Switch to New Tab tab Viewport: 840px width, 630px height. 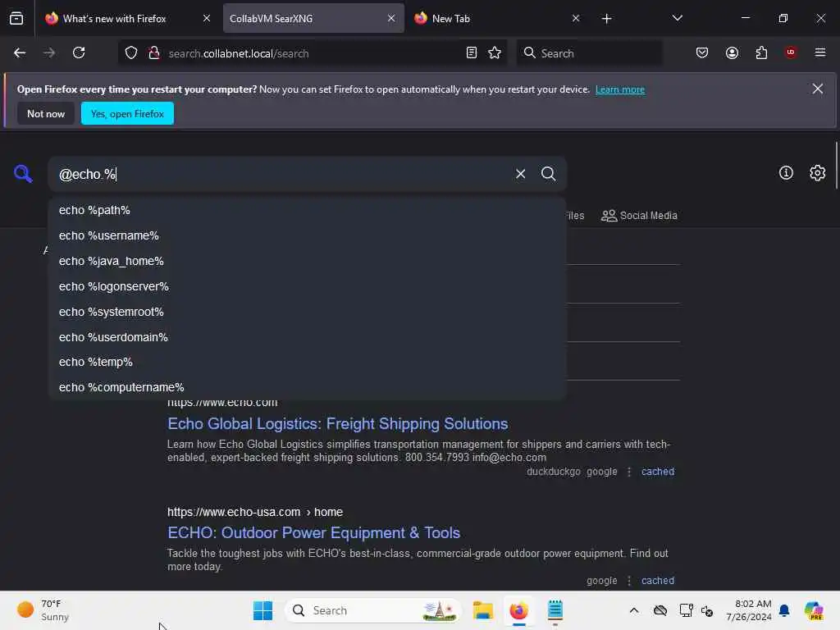click(498, 18)
